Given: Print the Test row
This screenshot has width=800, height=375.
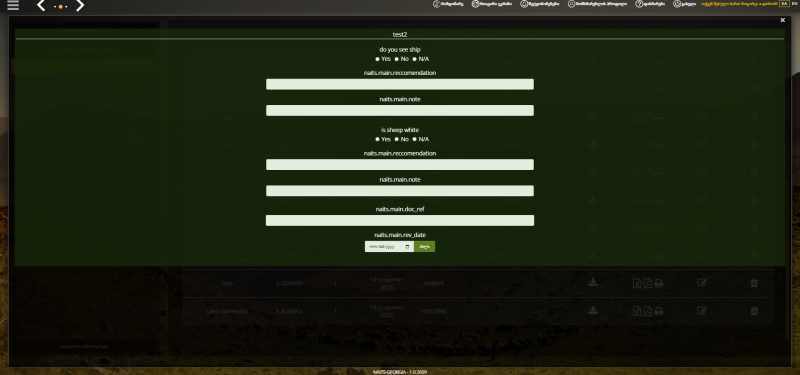Looking at the screenshot, I should [659, 283].
